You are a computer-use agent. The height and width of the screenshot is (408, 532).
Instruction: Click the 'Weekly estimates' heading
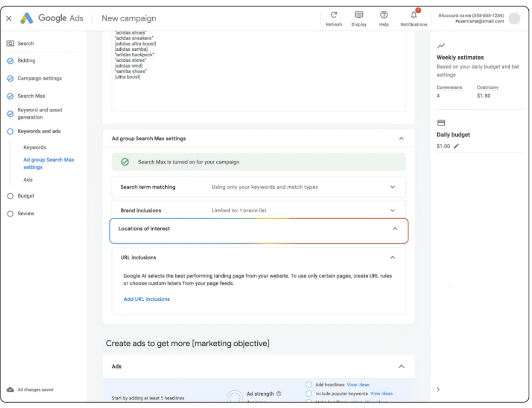pyautogui.click(x=460, y=57)
